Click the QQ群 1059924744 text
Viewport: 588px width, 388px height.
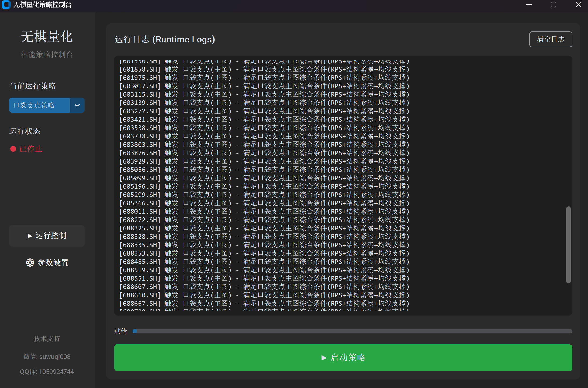click(47, 372)
